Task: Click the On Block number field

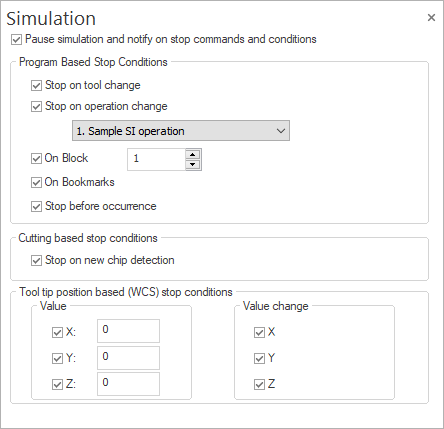Action: [157, 159]
